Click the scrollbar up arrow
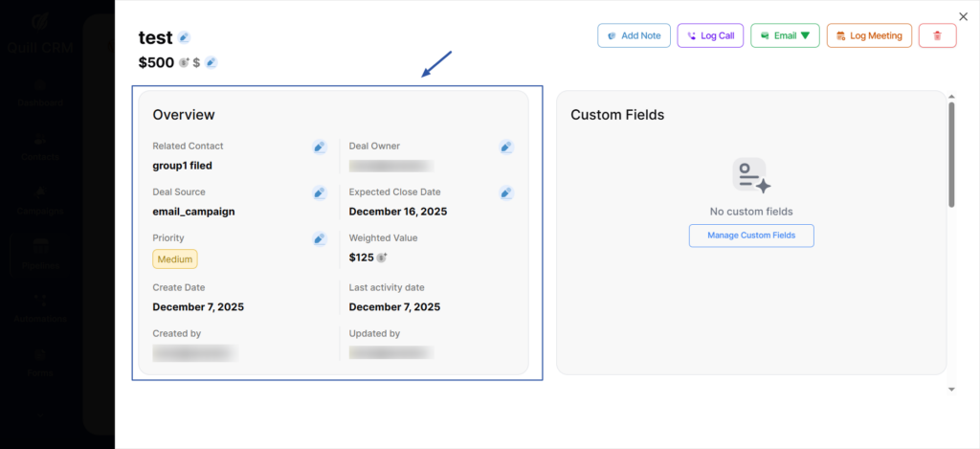 click(x=951, y=96)
